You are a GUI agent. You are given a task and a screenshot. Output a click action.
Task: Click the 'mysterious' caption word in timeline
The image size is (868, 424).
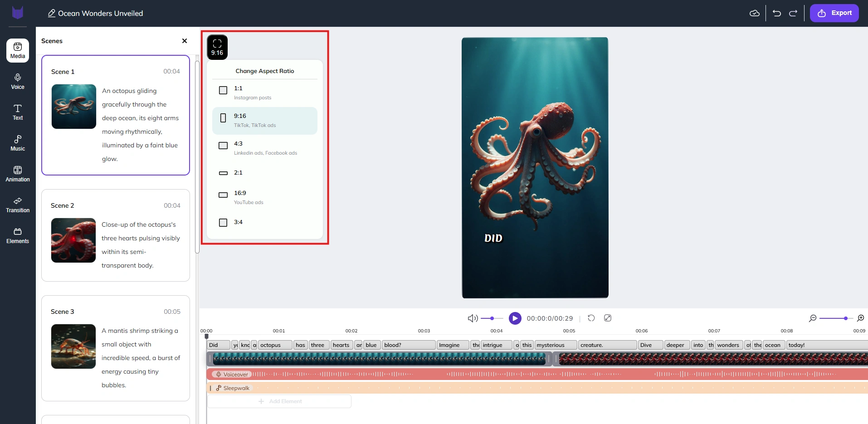pos(556,345)
